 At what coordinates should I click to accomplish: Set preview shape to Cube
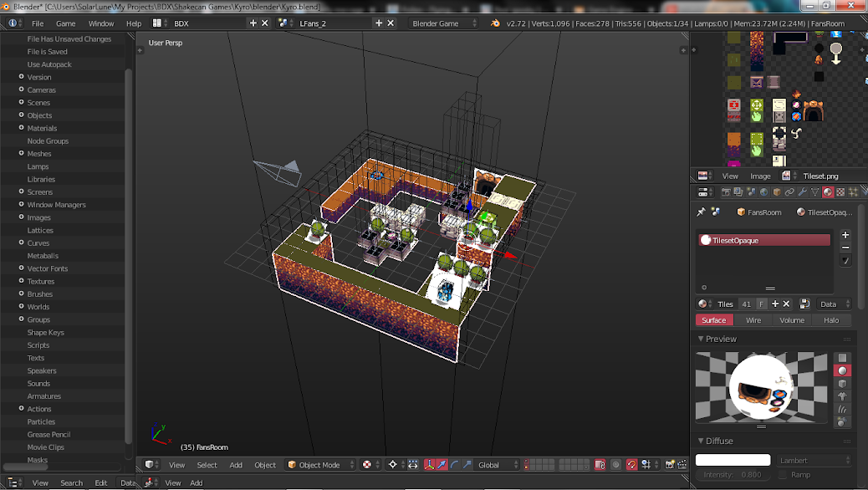(x=844, y=383)
